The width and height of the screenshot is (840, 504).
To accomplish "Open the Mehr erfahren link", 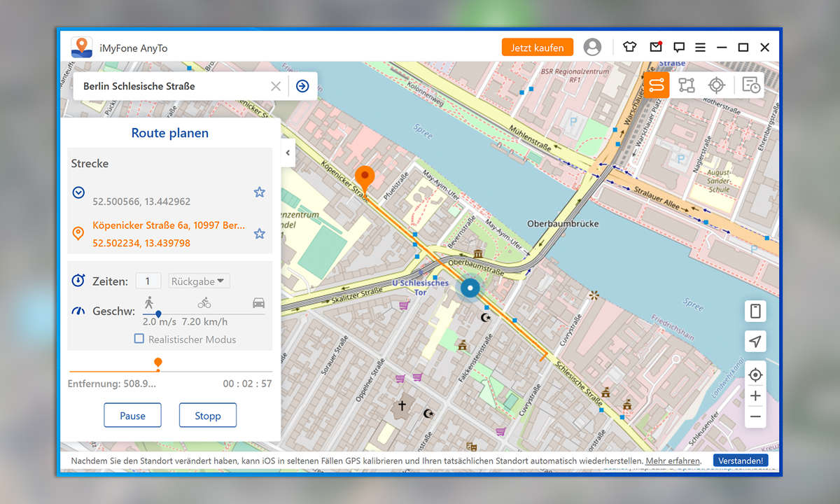I will (x=673, y=461).
